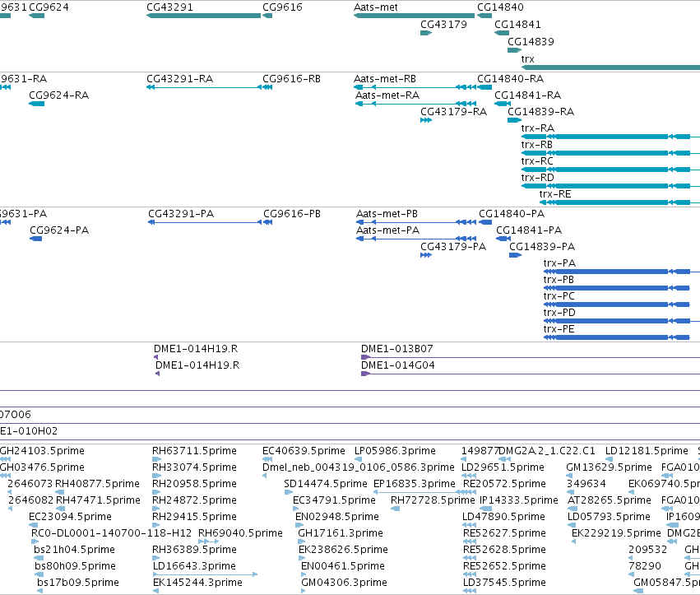Screen dimensions: 700x595
Task: Click EST RH63711.5prime label
Action: click(194, 451)
